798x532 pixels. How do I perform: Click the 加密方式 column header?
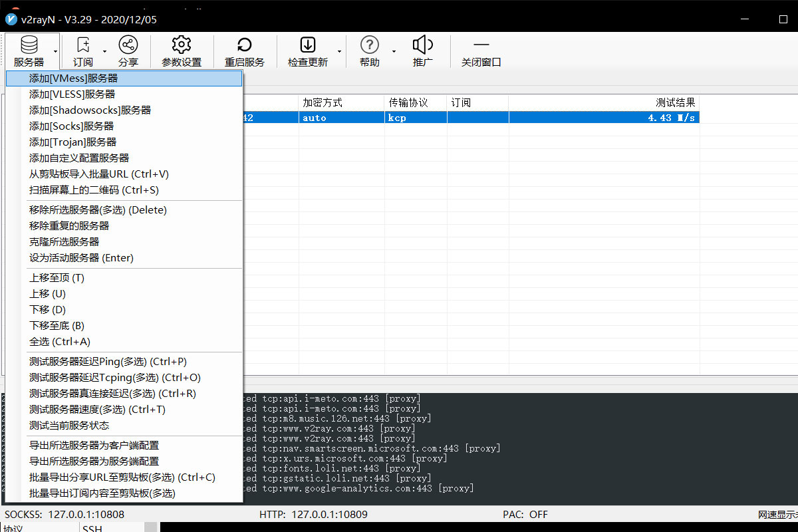pyautogui.click(x=342, y=102)
